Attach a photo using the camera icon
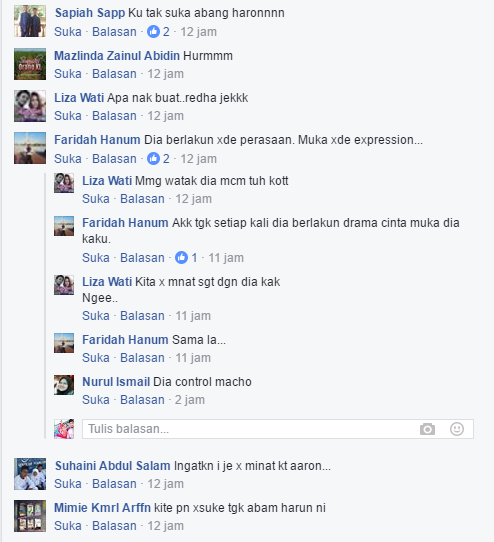Image resolution: width=494 pixels, height=542 pixels. (x=427, y=429)
